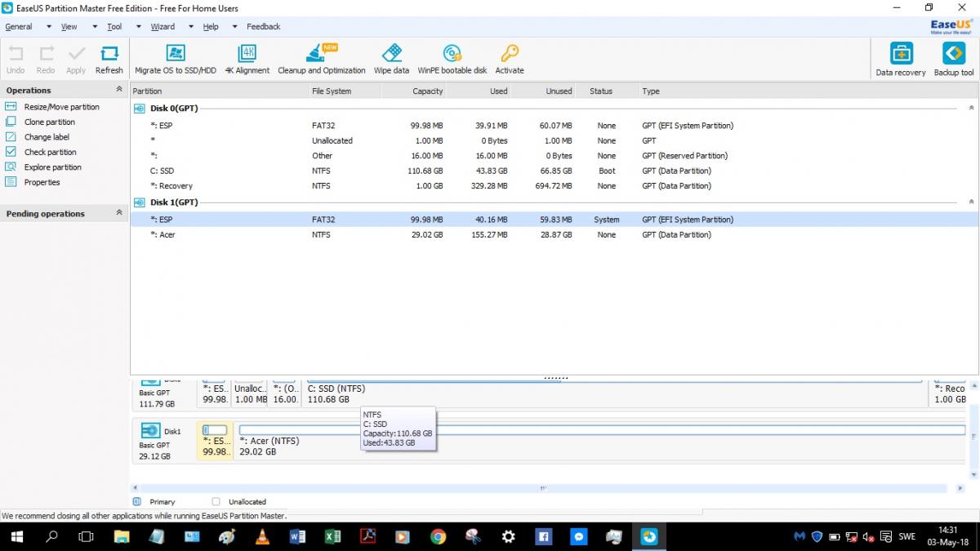Open the General menu
The width and height of the screenshot is (980, 551).
pos(19,26)
